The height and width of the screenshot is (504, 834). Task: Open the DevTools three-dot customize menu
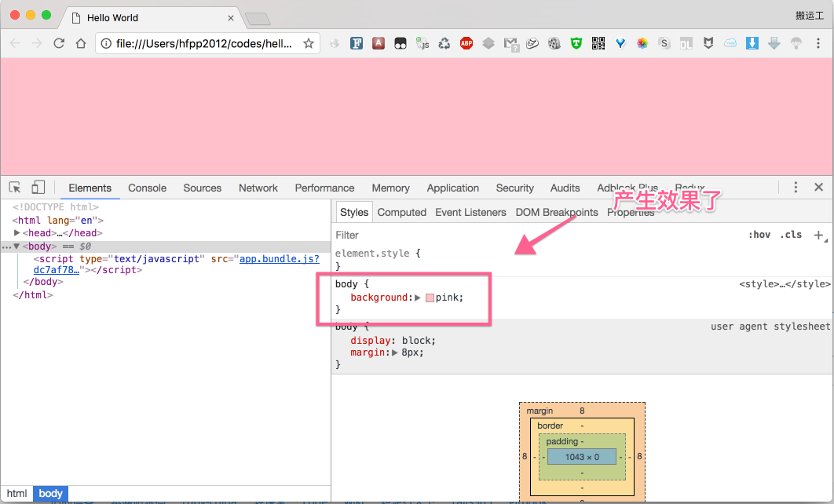(796, 188)
